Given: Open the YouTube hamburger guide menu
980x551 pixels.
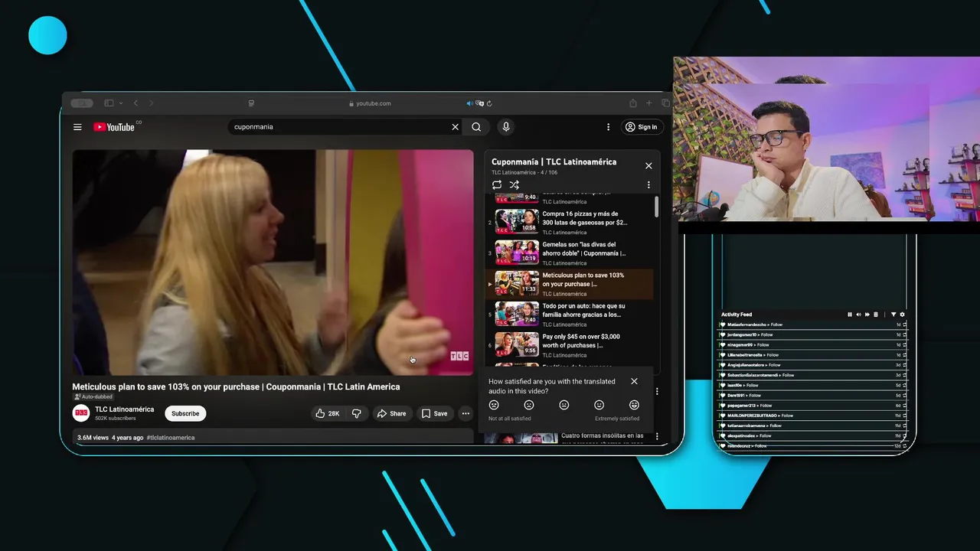Looking at the screenshot, I should point(77,127).
